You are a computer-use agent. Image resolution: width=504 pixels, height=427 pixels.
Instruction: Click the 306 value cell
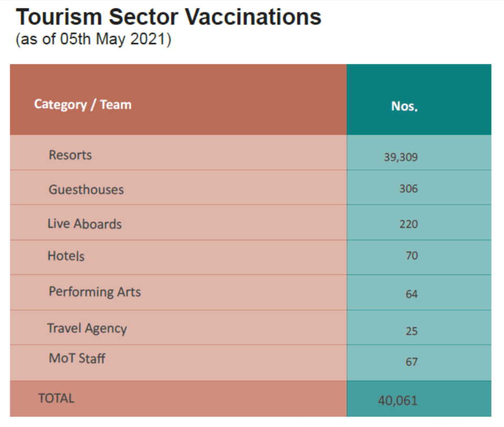[x=408, y=189]
